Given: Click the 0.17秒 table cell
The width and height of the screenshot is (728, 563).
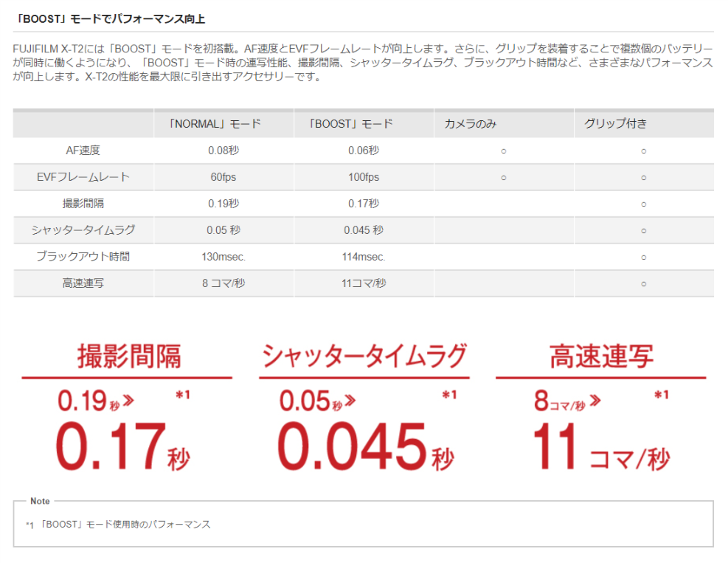Looking at the screenshot, I should click(x=364, y=204).
